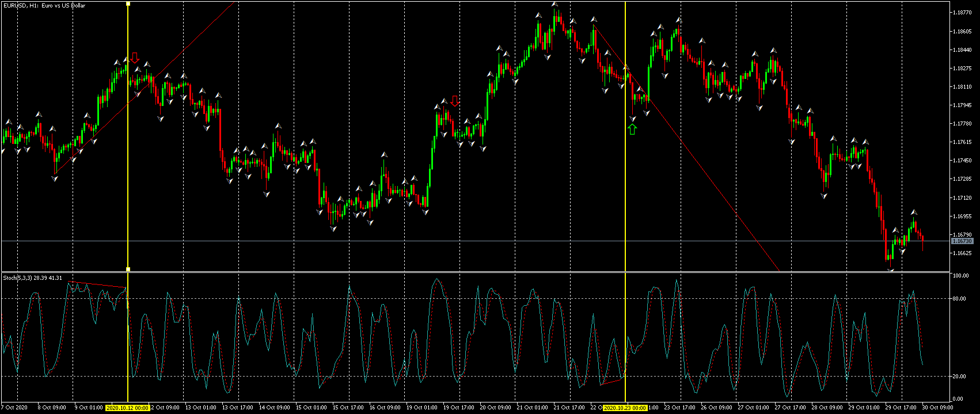Click the 8 Oct 09:00 time axis label
980x414 pixels.
point(52,408)
